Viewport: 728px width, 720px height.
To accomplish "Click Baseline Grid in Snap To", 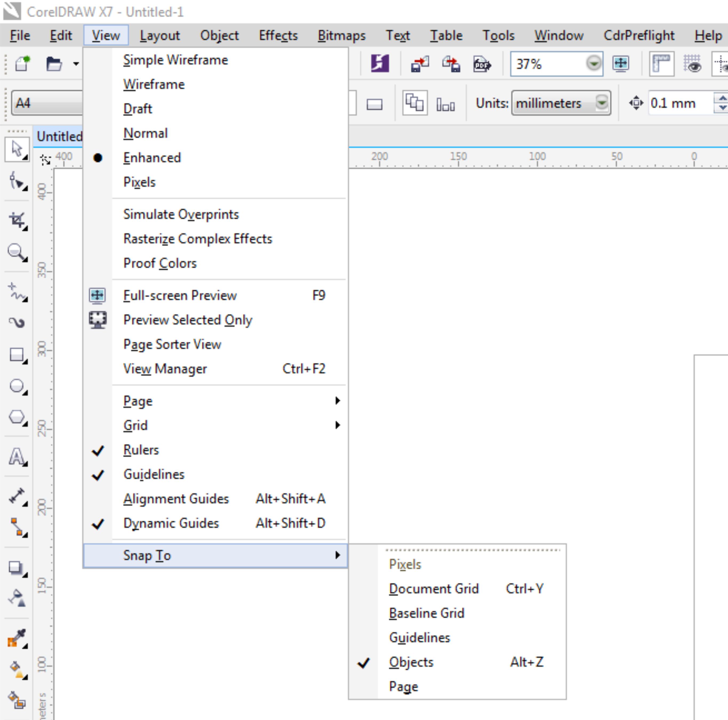I will [x=457, y=613].
